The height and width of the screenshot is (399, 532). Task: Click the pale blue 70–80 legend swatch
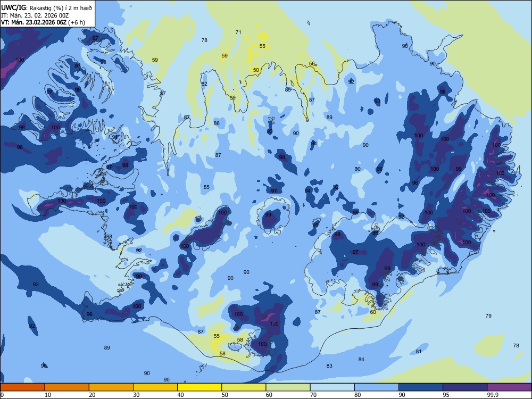332,387
